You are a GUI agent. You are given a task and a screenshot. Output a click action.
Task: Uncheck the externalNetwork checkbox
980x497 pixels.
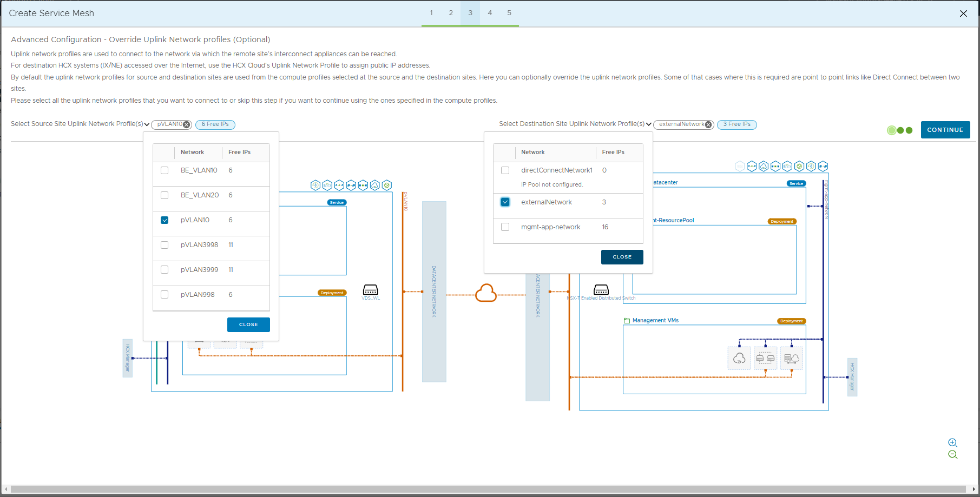pos(505,202)
